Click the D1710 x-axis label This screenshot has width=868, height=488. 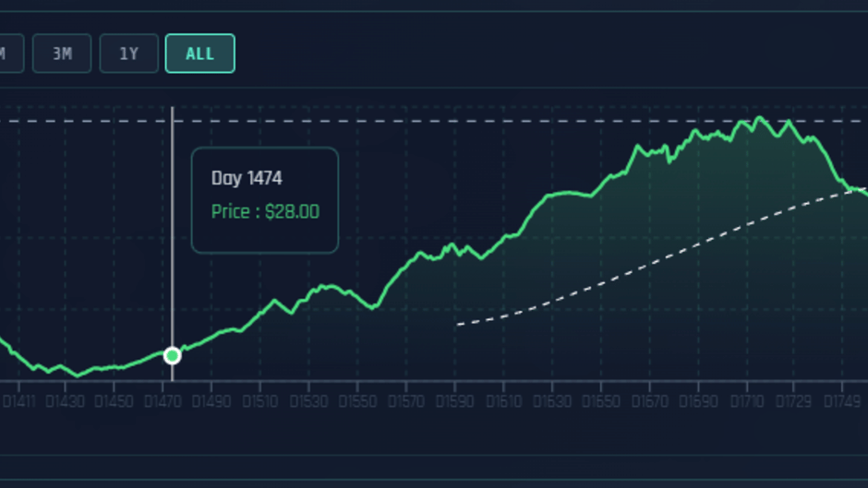[x=746, y=402]
